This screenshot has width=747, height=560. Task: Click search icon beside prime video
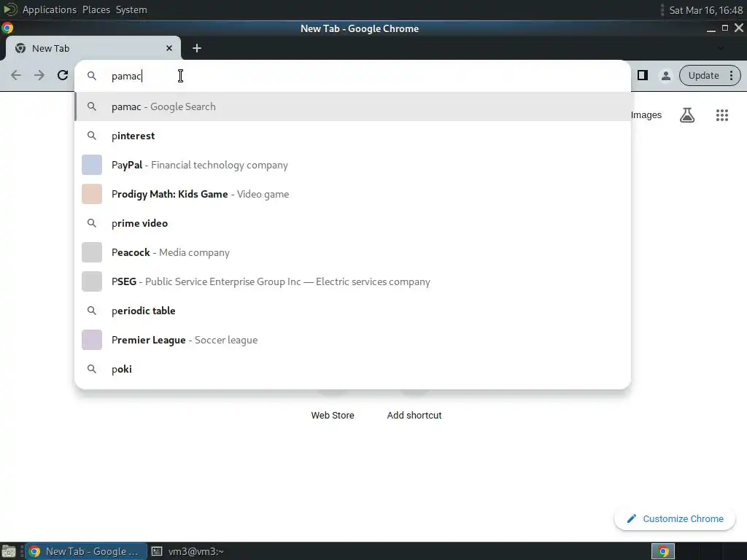pyautogui.click(x=92, y=223)
